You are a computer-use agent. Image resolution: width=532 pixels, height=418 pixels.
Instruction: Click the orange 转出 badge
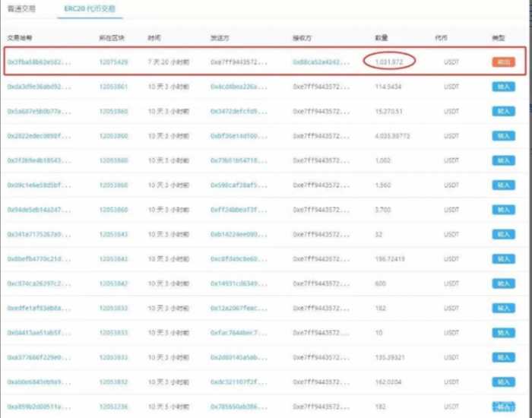502,62
